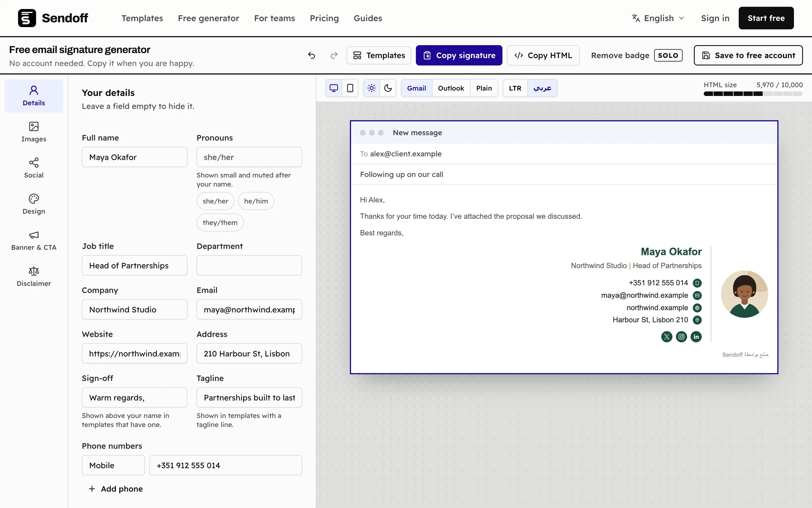The width and height of the screenshot is (812, 508).
Task: Click the Instagram icon in signature
Action: click(681, 337)
